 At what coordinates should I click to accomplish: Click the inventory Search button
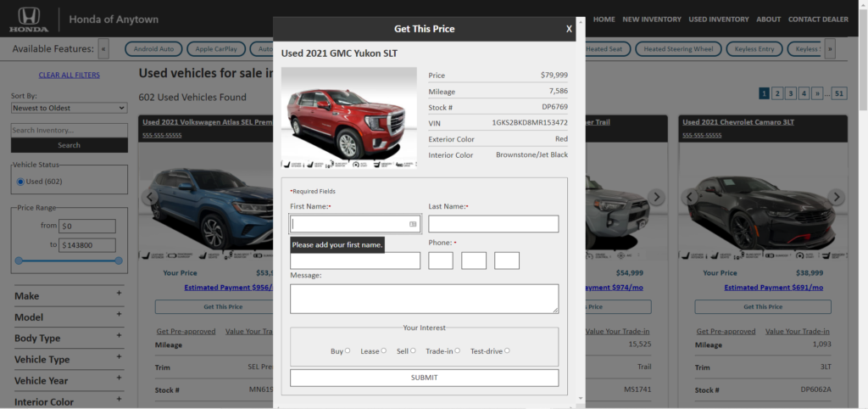(70, 145)
